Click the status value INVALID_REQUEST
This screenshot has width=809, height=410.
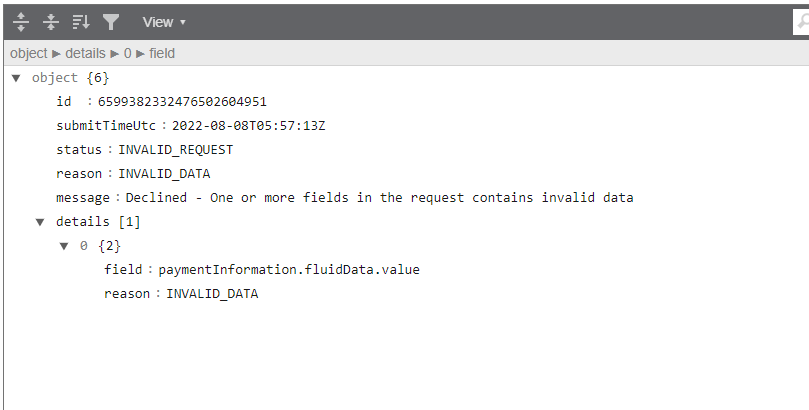pos(175,150)
